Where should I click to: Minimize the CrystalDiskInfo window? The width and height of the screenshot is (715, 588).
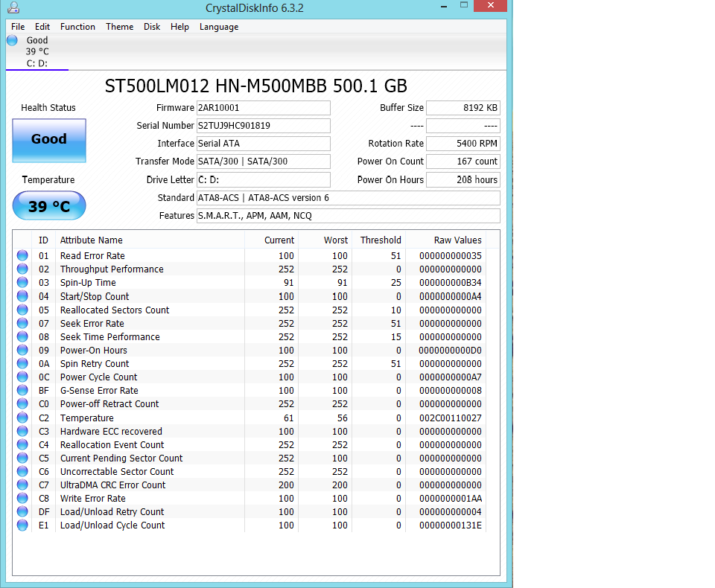[x=444, y=7]
